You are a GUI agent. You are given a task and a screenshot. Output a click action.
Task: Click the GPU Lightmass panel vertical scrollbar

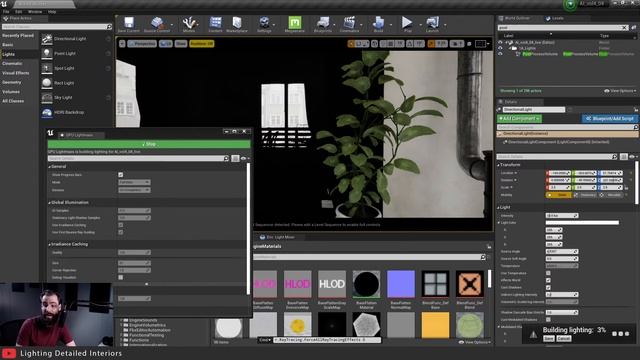coord(248,229)
